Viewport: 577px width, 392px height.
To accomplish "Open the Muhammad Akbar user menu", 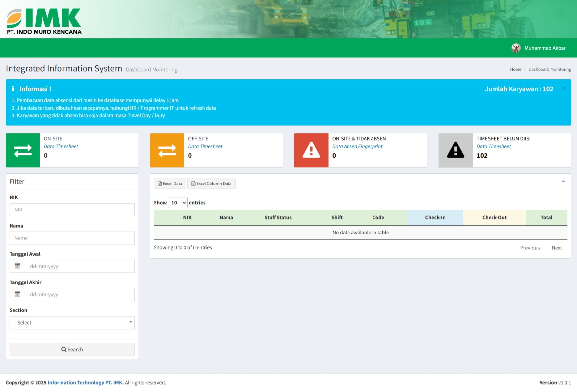I will [x=545, y=48].
